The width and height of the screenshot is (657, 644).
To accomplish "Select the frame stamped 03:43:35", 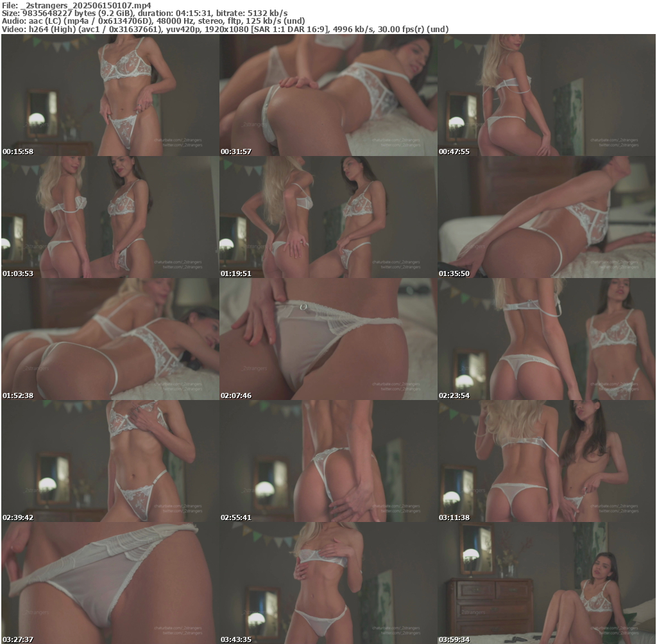I will (x=328, y=583).
